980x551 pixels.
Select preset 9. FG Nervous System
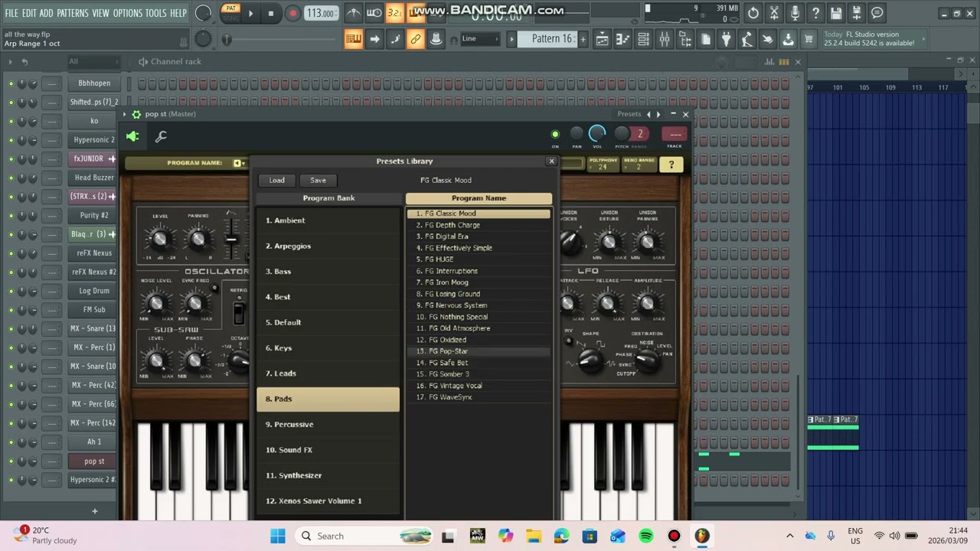[x=479, y=305]
